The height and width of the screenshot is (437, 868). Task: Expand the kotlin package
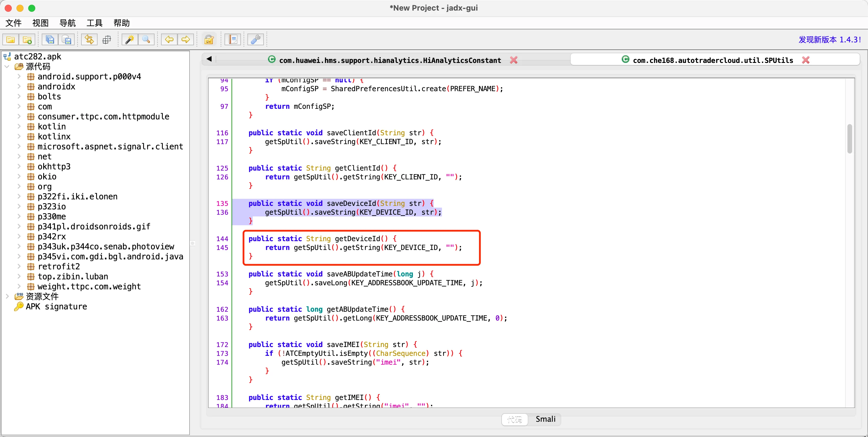(19, 126)
